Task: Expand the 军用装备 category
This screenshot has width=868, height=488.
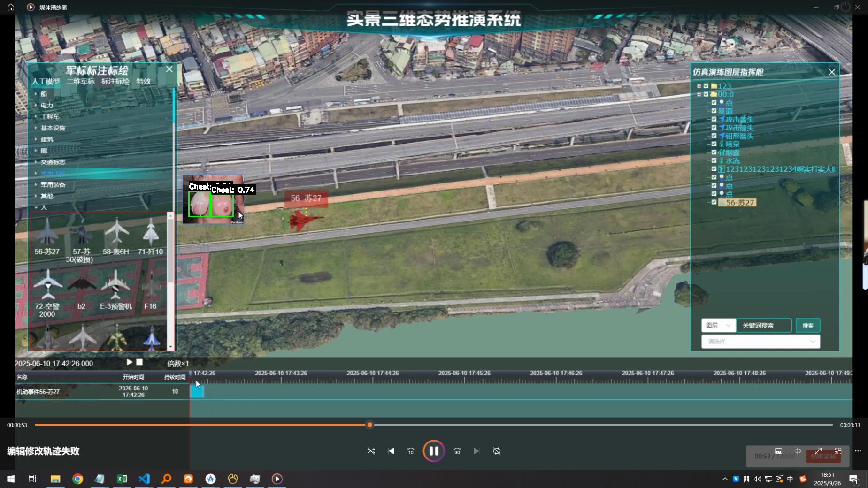Action: coord(36,184)
